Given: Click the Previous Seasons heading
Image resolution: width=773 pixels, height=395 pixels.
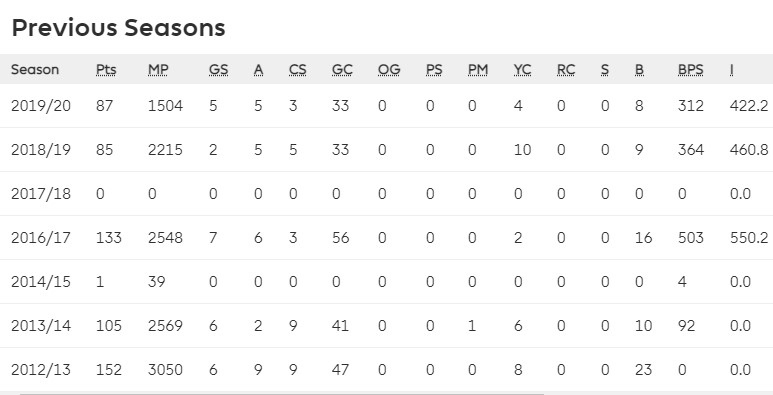Looking at the screenshot, I should (x=118, y=28).
